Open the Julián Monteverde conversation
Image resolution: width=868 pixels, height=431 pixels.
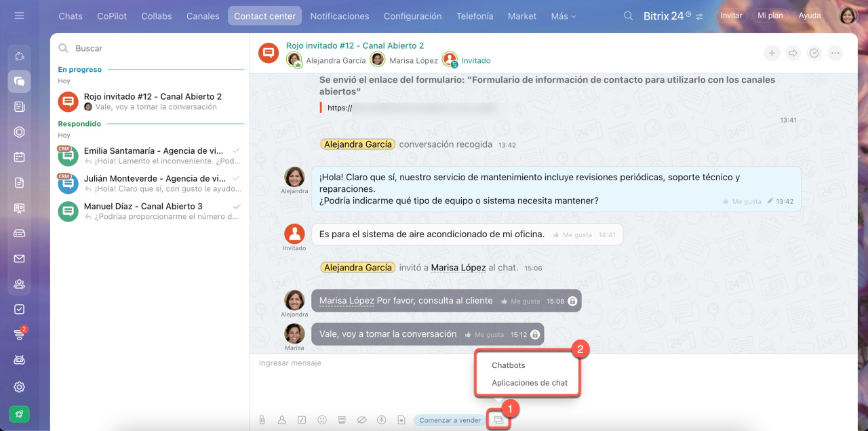click(x=150, y=184)
